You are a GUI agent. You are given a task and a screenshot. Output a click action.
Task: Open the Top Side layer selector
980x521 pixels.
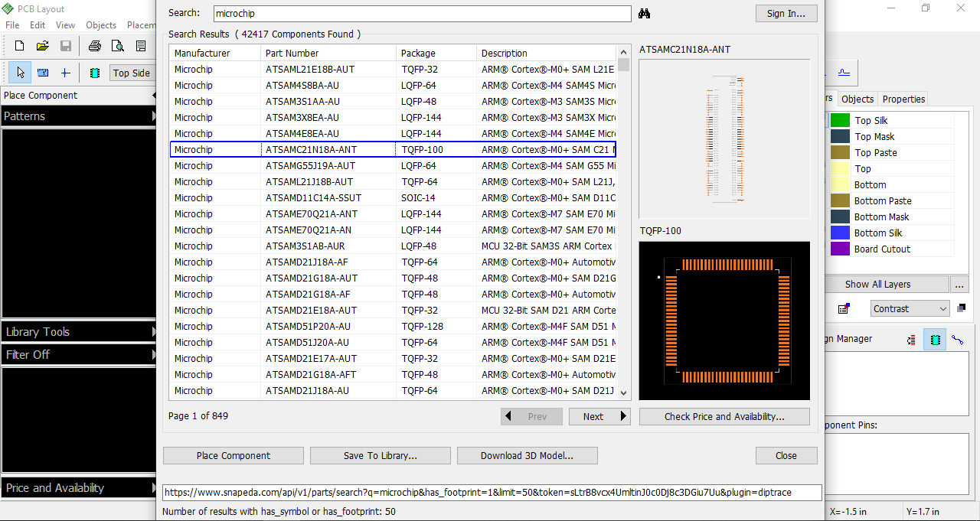(132, 73)
